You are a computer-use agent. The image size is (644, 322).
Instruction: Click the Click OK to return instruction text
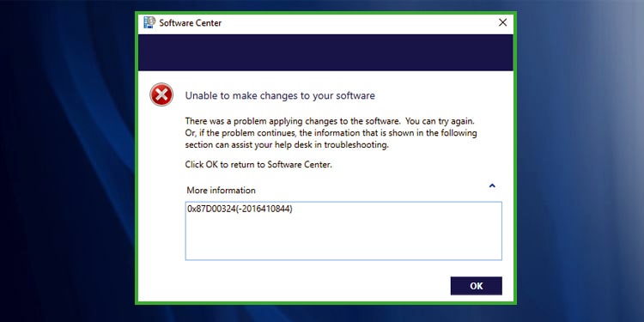click(258, 165)
